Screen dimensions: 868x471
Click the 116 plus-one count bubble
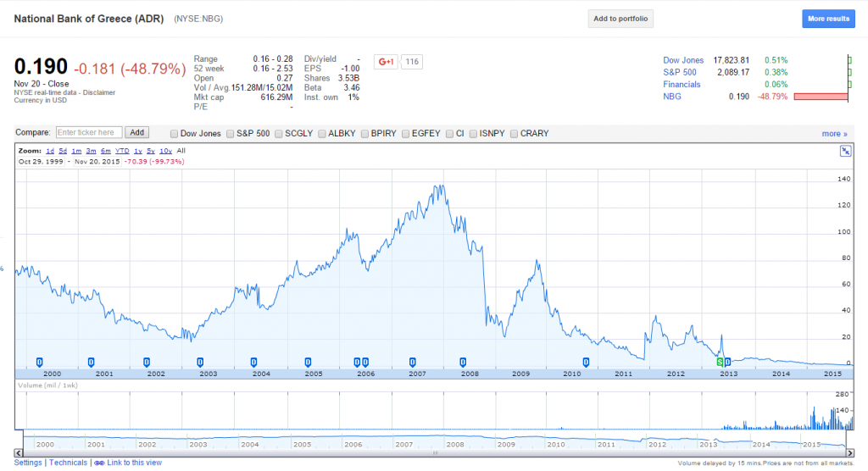411,62
